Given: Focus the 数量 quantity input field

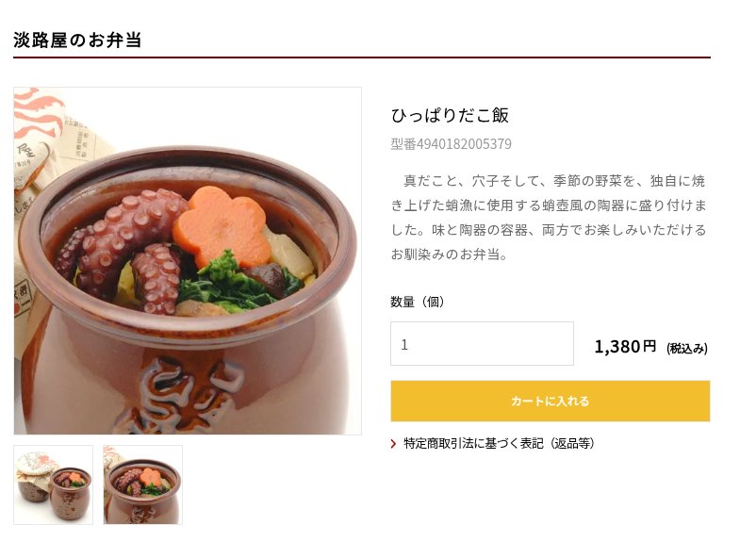Looking at the screenshot, I should click(x=482, y=344).
